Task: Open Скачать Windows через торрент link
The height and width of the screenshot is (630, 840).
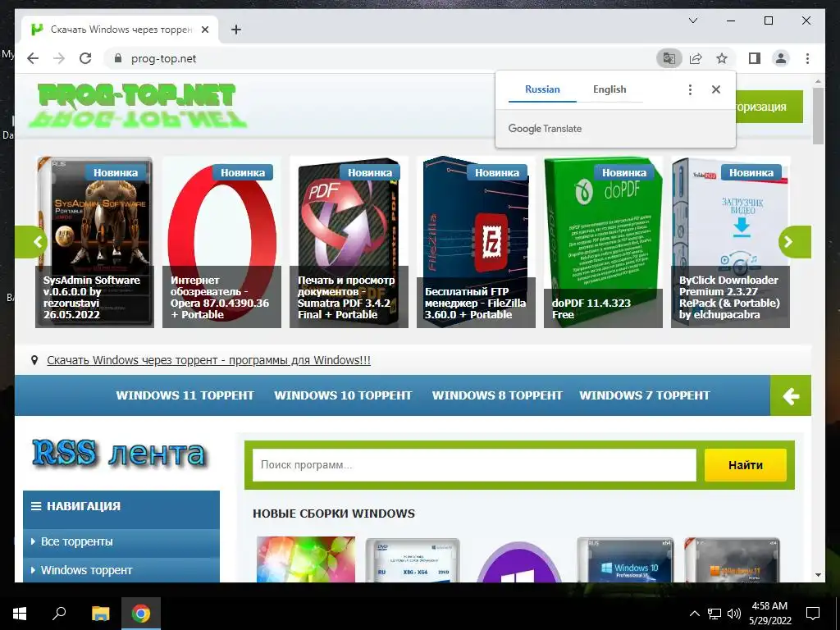Action: tap(208, 361)
